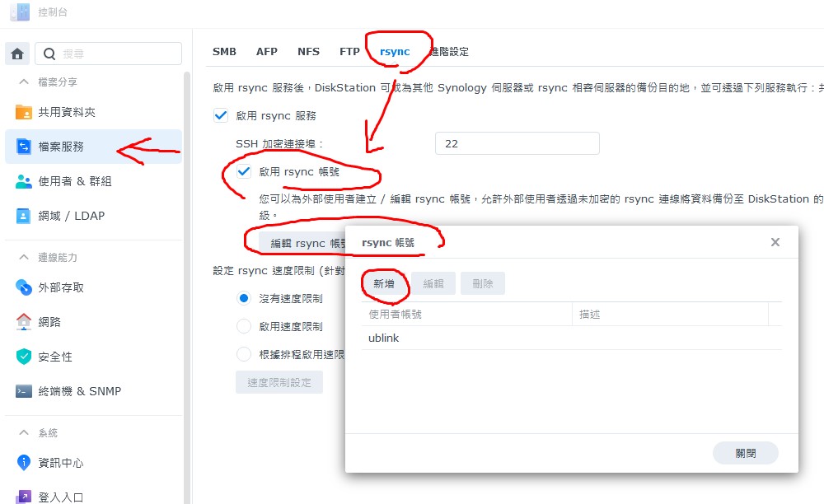Click the Home icon in sidebar
Screen dimensions: 824x504
point(17,54)
